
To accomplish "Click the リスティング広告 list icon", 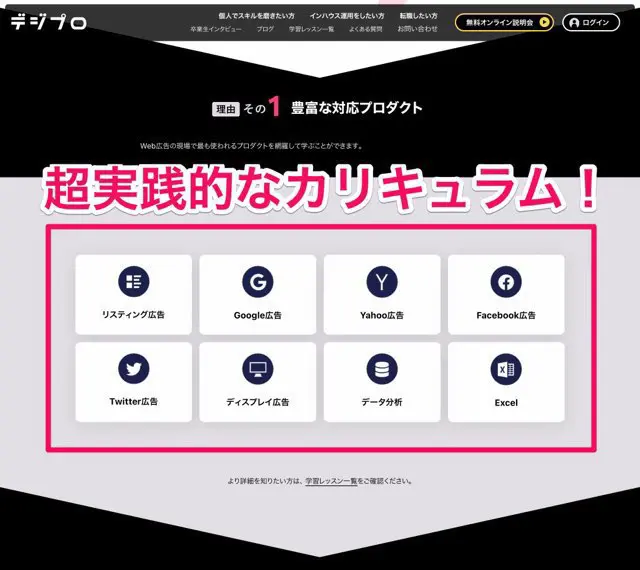I will [133, 281].
